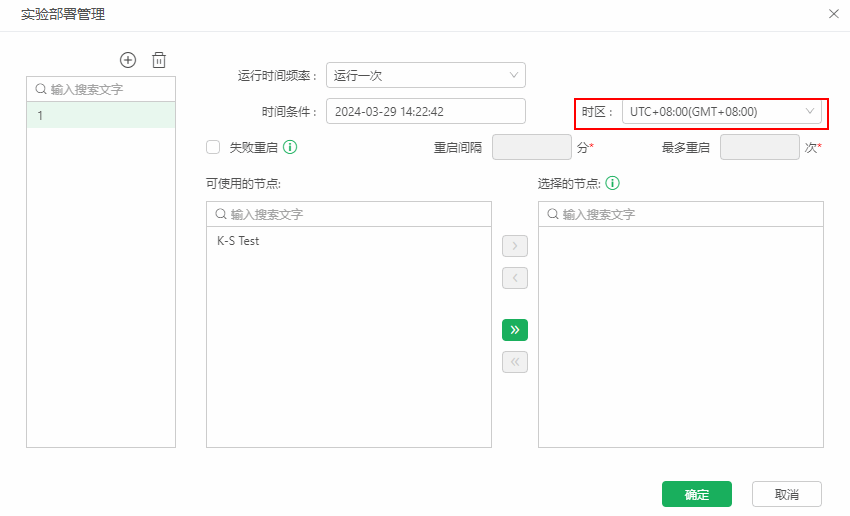Click the delete trash can icon

158,60
